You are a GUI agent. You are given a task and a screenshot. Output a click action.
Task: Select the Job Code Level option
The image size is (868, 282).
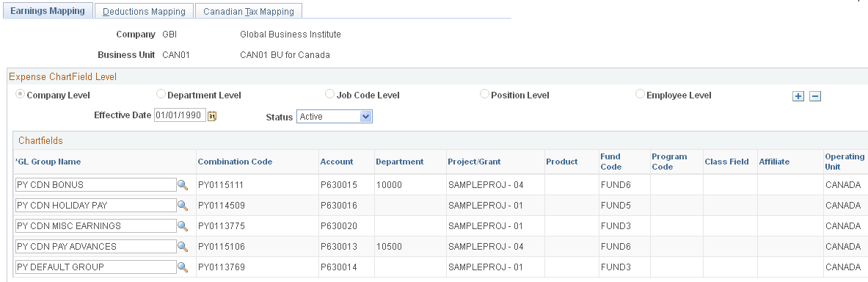click(x=330, y=94)
